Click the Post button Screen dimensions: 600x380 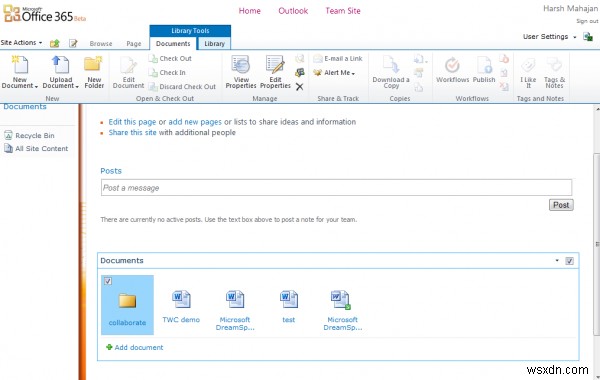pyautogui.click(x=561, y=205)
